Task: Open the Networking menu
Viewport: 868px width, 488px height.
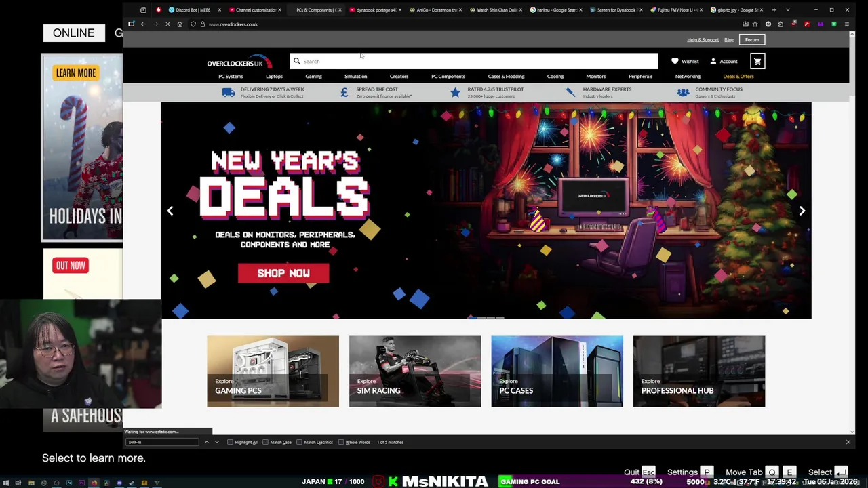Action: (688, 77)
